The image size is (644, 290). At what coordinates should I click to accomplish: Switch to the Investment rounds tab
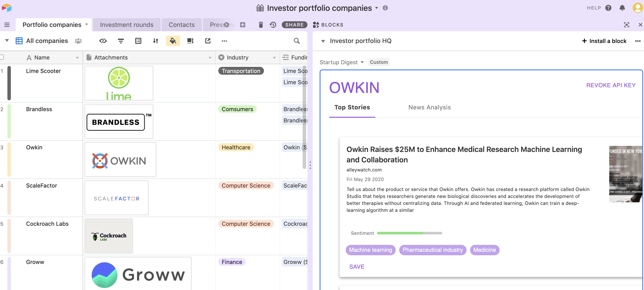click(x=127, y=25)
